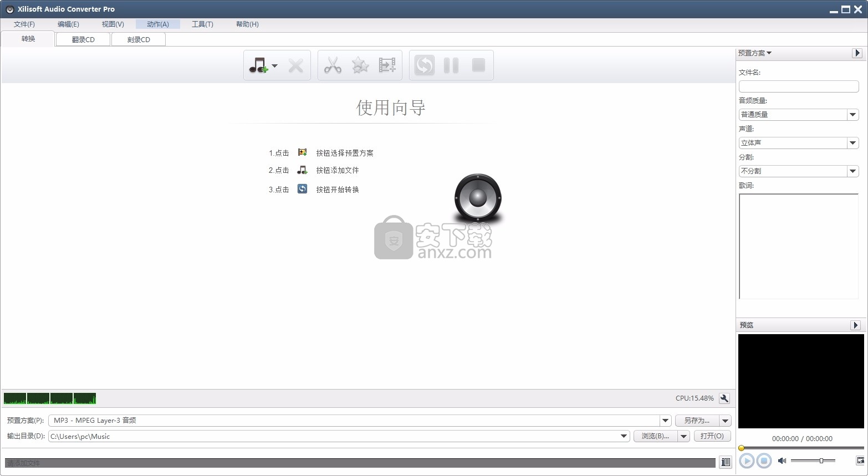868x476 pixels.
Task: Stop the preview playback
Action: click(764, 460)
